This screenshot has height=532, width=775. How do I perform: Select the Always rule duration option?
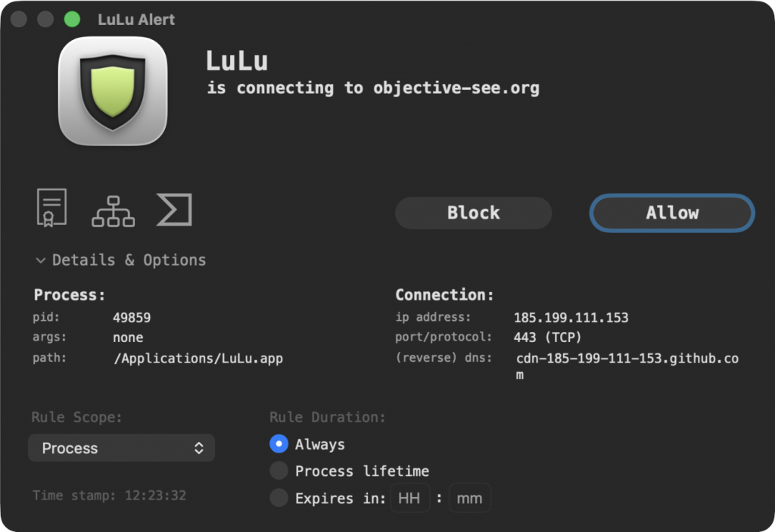279,444
